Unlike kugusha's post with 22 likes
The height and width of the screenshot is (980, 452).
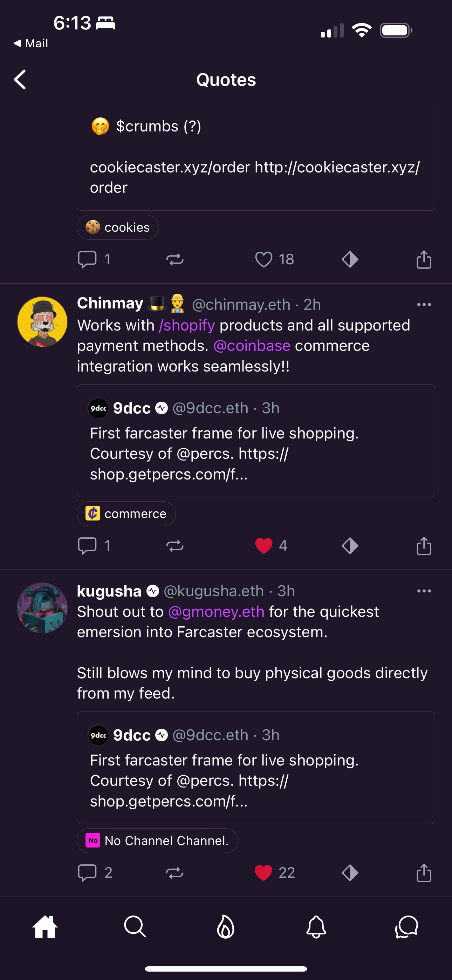263,872
